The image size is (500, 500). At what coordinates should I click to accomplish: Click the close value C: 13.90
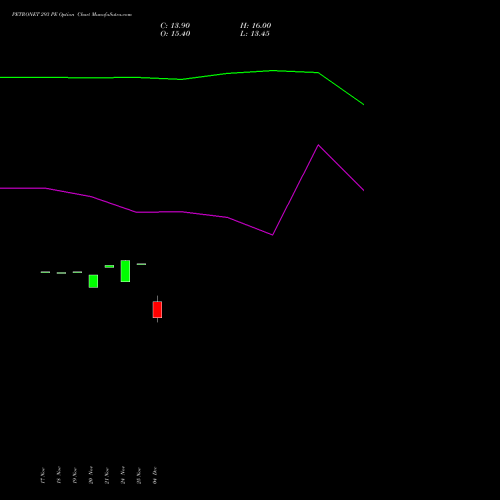pos(175,26)
